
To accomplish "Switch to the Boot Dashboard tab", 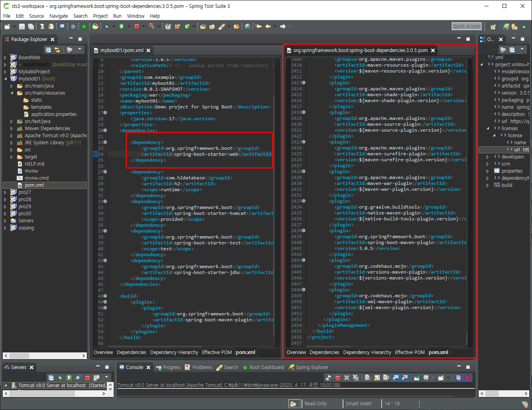I will click(x=263, y=367).
